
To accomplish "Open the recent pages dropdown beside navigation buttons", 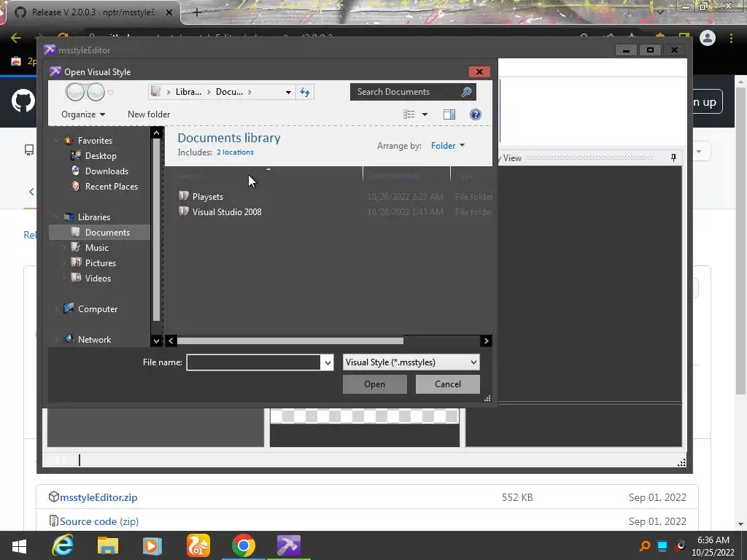I will click(x=111, y=93).
